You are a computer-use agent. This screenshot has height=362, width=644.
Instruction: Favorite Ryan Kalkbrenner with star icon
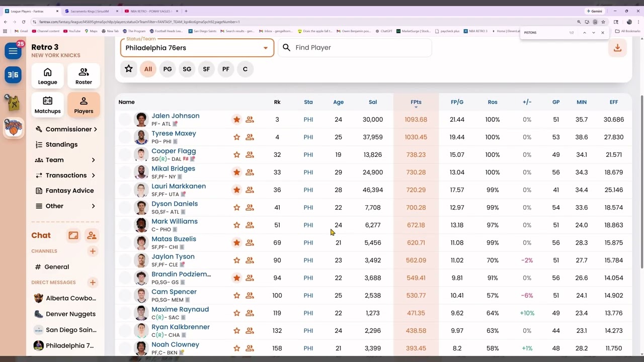pos(236,331)
